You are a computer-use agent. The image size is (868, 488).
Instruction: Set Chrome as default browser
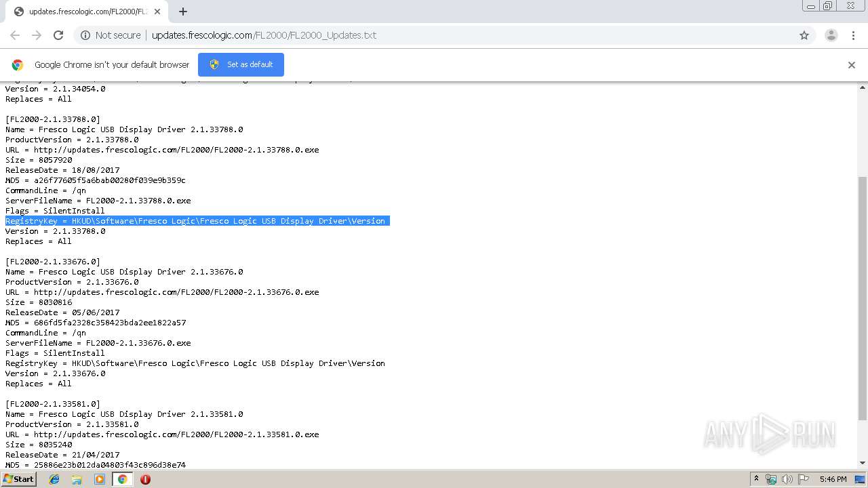coord(241,64)
